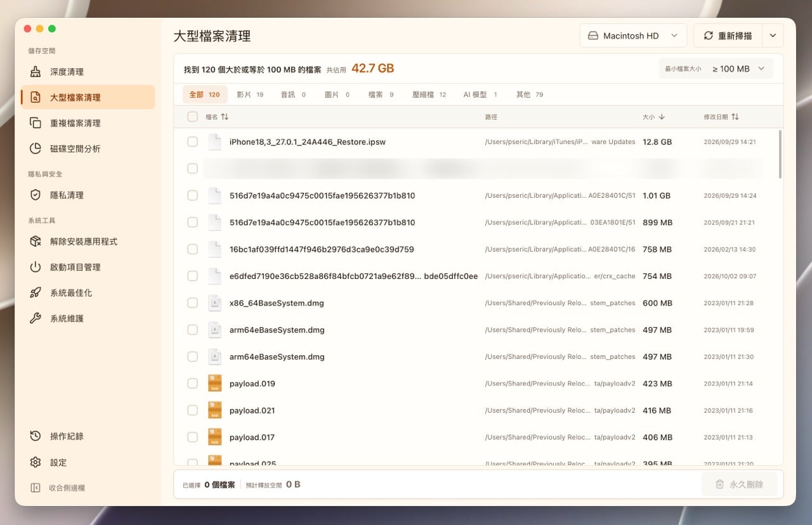The width and height of the screenshot is (812, 525).
Task: Switch to the 檔案 tab
Action: [x=381, y=94]
